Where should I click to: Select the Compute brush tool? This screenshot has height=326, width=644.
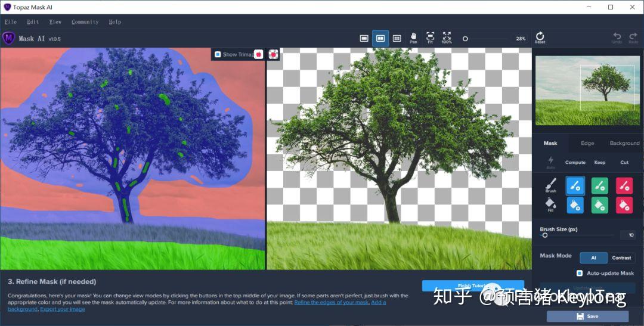pyautogui.click(x=575, y=185)
